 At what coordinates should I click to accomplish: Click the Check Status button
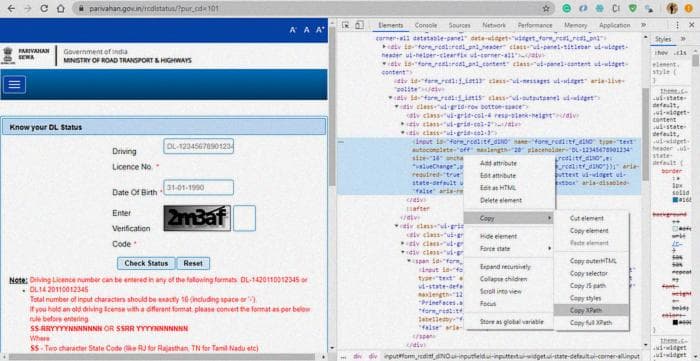click(146, 263)
